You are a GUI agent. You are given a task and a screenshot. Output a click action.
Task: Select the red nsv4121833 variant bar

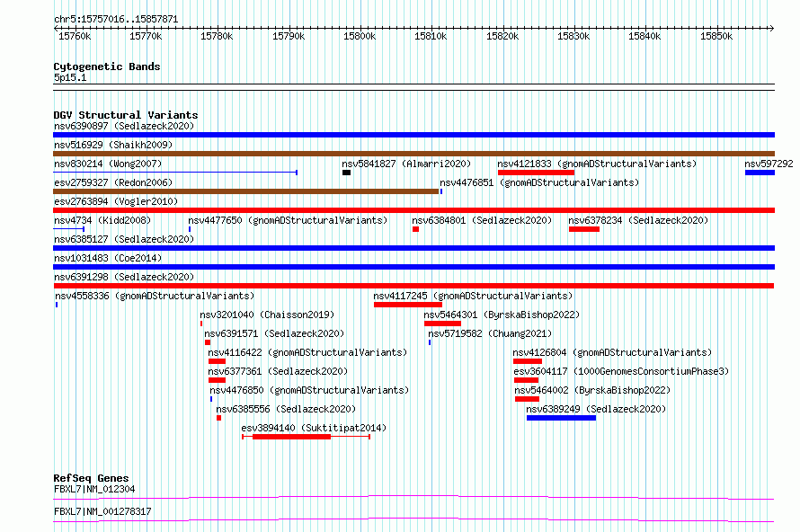coord(536,173)
